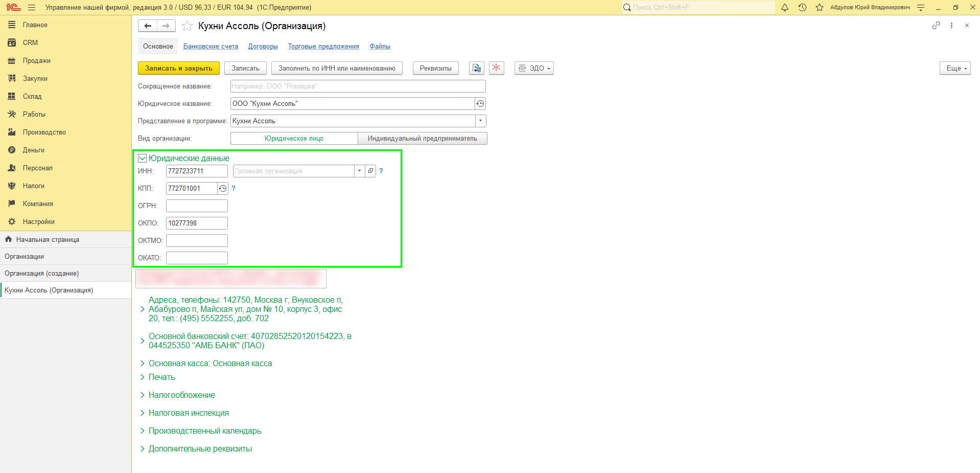Click the search field Поиск Ctrl+Shift+F
Screen dimensions: 980x473
tap(698, 8)
